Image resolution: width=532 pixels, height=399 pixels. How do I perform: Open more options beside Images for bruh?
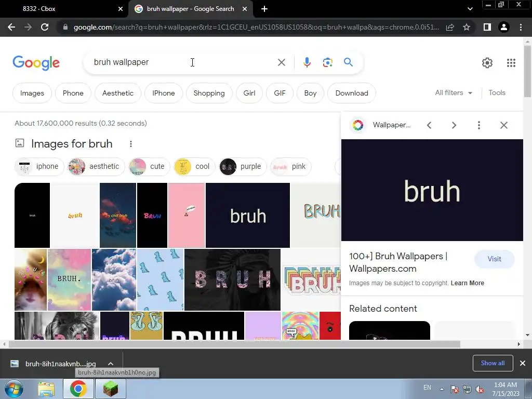pos(130,144)
